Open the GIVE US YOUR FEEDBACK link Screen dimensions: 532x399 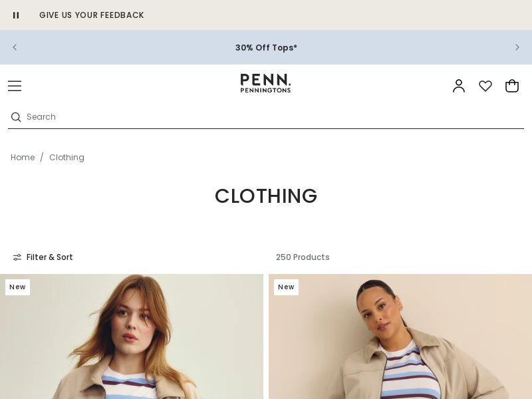coord(92,15)
